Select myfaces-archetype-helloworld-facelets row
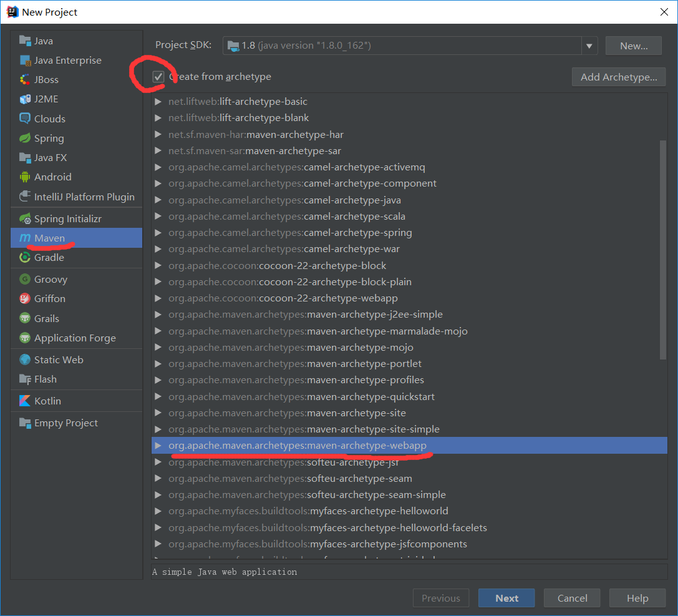This screenshot has height=616, width=678. [x=409, y=528]
